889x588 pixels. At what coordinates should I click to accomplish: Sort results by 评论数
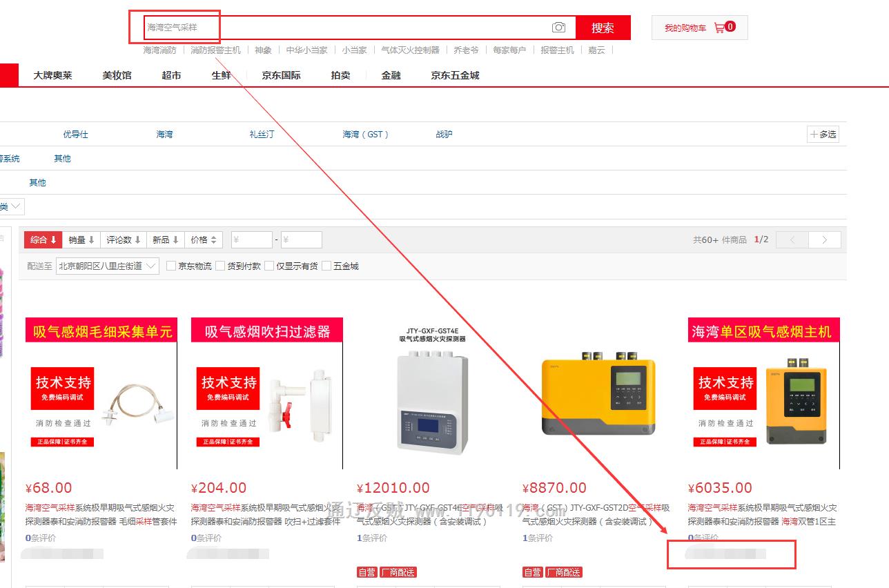[124, 239]
